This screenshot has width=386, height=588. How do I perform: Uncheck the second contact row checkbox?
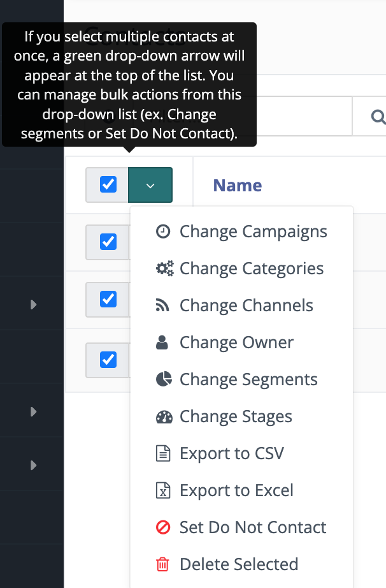pyautogui.click(x=108, y=298)
